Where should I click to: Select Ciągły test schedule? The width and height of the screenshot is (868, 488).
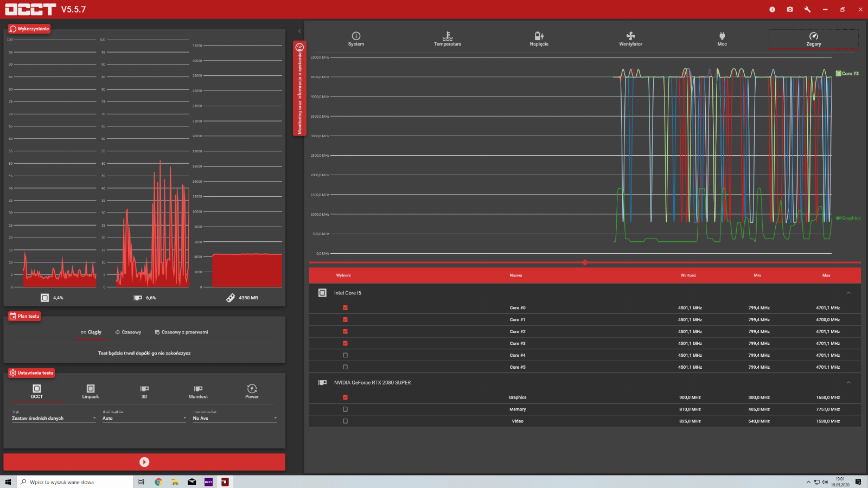(x=91, y=332)
